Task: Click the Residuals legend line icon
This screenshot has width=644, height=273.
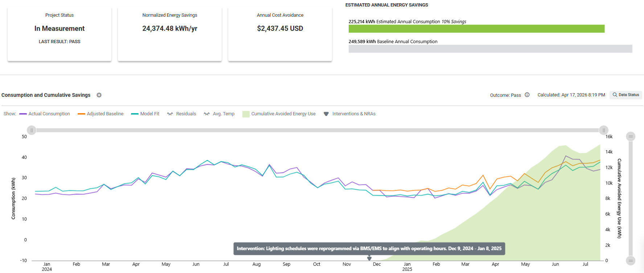Action: coord(170,114)
